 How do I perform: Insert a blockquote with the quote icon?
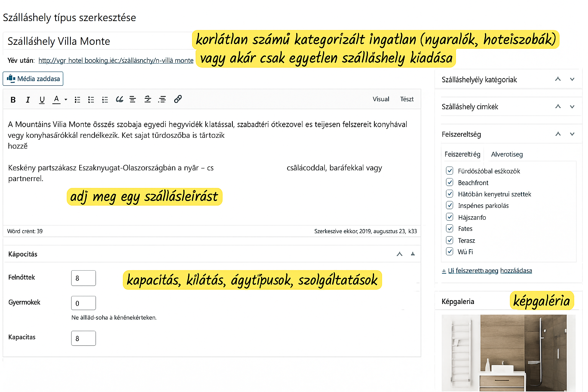click(119, 100)
